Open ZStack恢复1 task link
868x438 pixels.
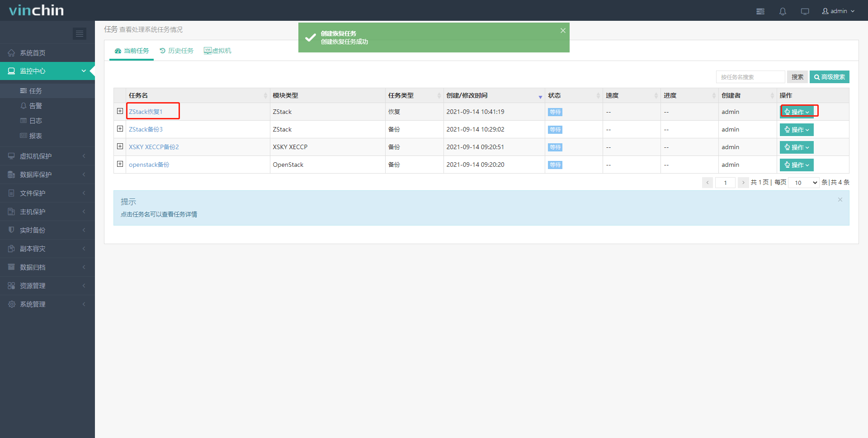pos(146,112)
